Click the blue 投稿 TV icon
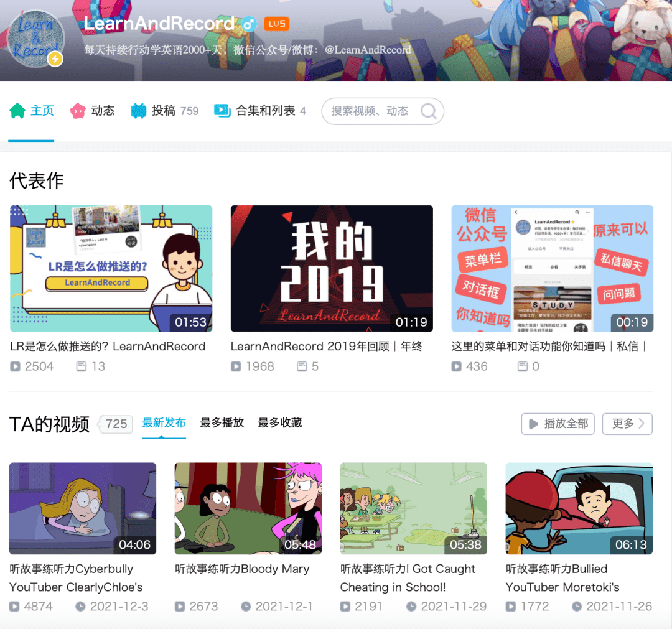 (x=138, y=111)
